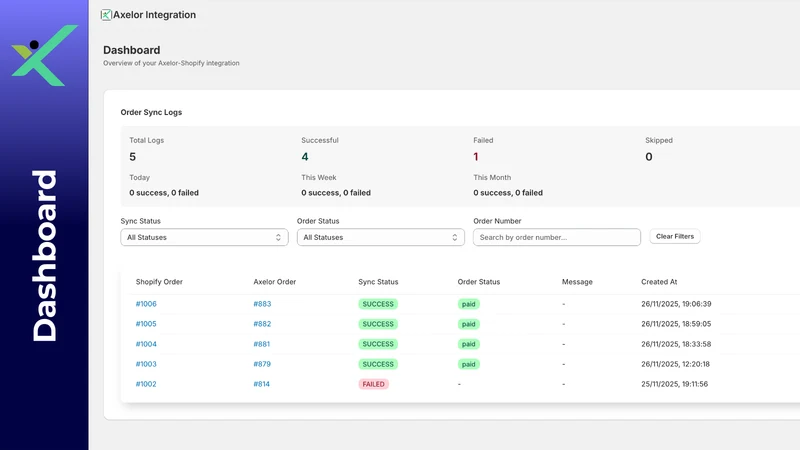Click the Sync Status column header in table
800x450 pixels.
coord(378,282)
